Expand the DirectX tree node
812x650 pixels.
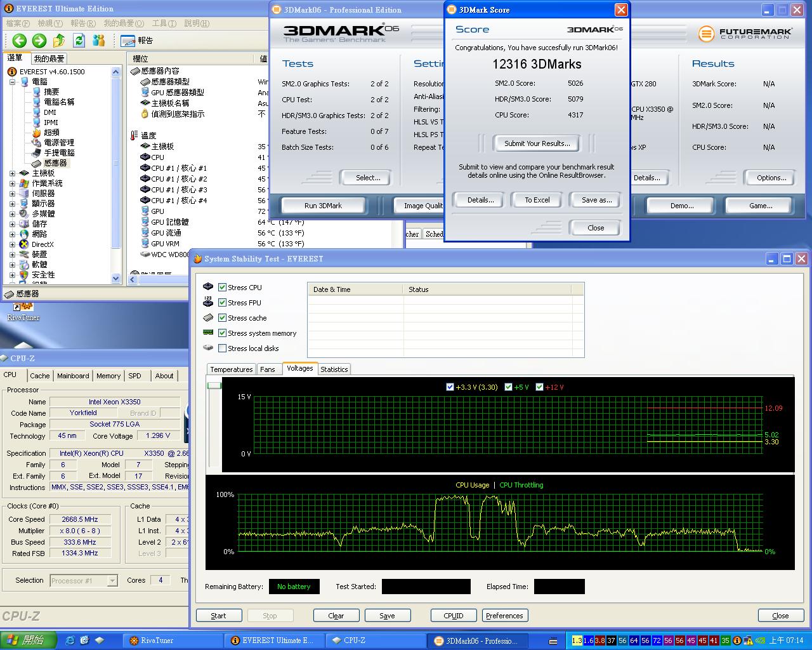coord(12,244)
